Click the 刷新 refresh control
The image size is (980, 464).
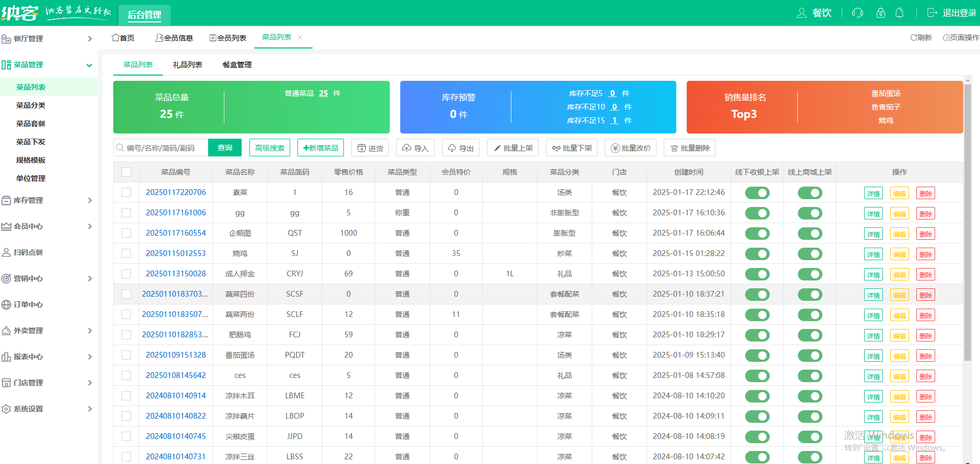[x=921, y=38]
